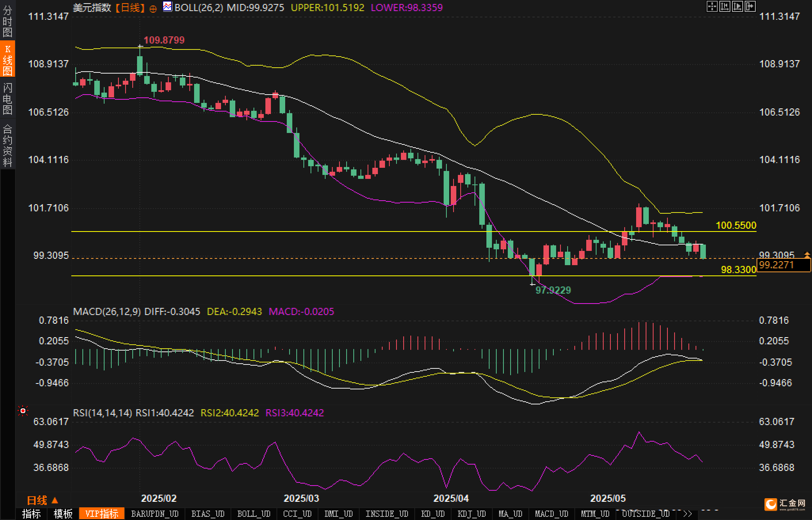Click the LOWER:98.3359 value

(x=407, y=8)
